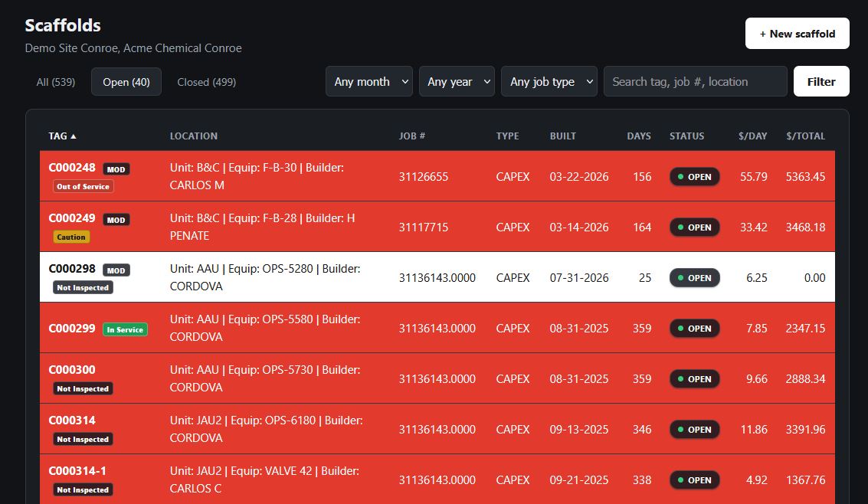The width and height of the screenshot is (868, 504).
Task: Open scaffold tag C000314
Action: [x=72, y=421]
